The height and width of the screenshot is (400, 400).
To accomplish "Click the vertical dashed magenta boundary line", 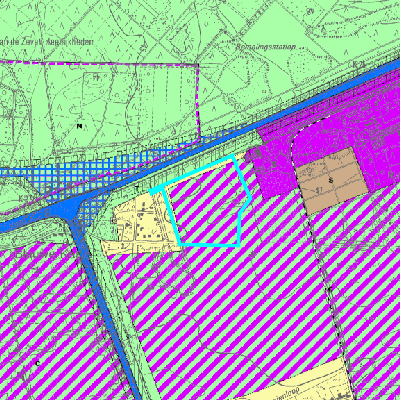I will click(x=199, y=100).
